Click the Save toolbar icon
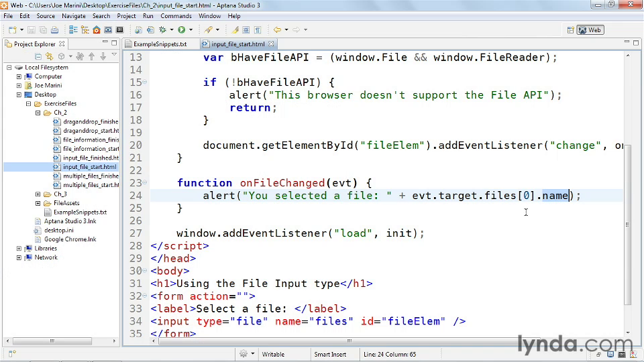The height and width of the screenshot is (362, 644). [32, 30]
